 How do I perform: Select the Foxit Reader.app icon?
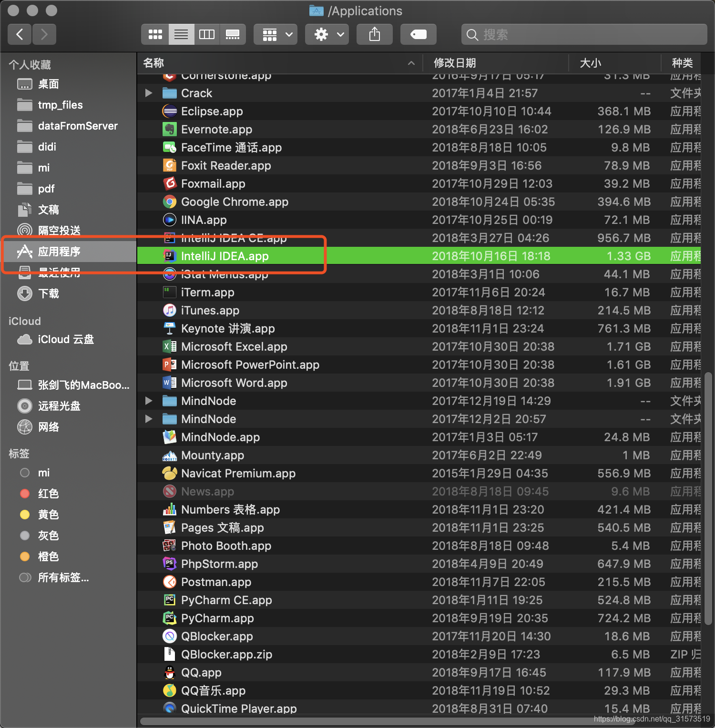click(170, 165)
